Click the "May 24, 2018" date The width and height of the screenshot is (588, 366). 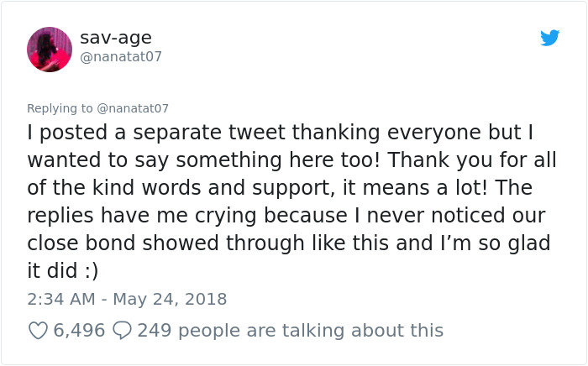coord(171,299)
